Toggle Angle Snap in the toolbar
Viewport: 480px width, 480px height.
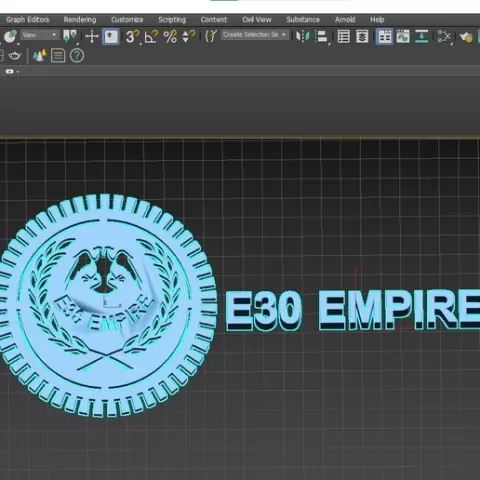(151, 36)
